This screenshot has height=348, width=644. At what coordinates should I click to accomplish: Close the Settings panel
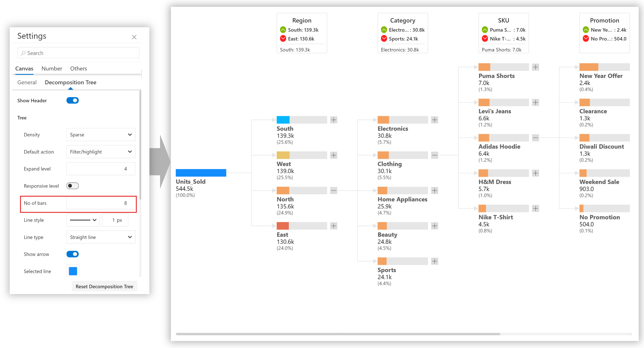point(134,37)
